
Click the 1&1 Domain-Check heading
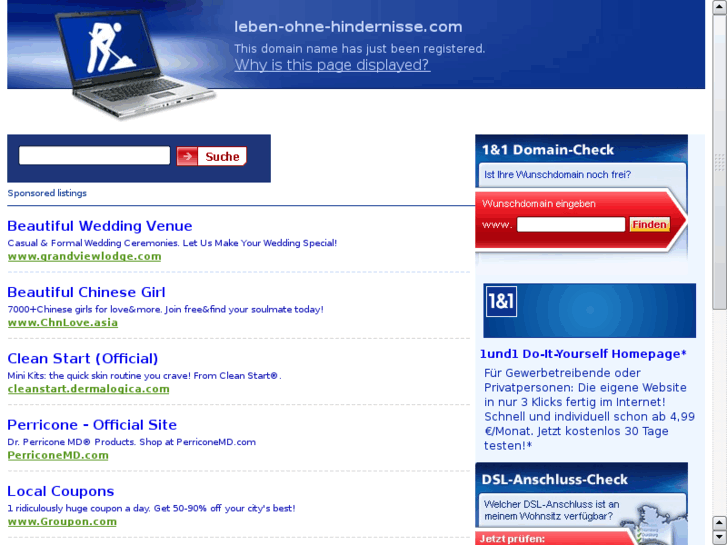pos(548,150)
